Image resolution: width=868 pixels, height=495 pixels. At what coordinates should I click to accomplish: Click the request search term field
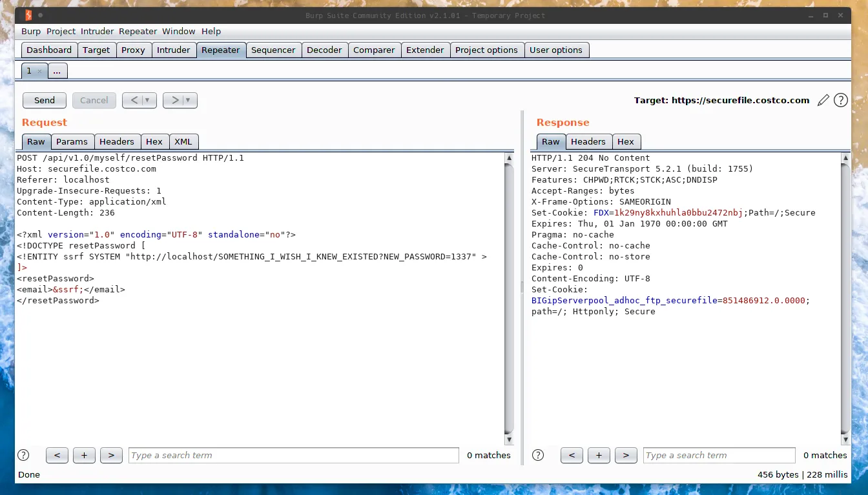(x=294, y=455)
